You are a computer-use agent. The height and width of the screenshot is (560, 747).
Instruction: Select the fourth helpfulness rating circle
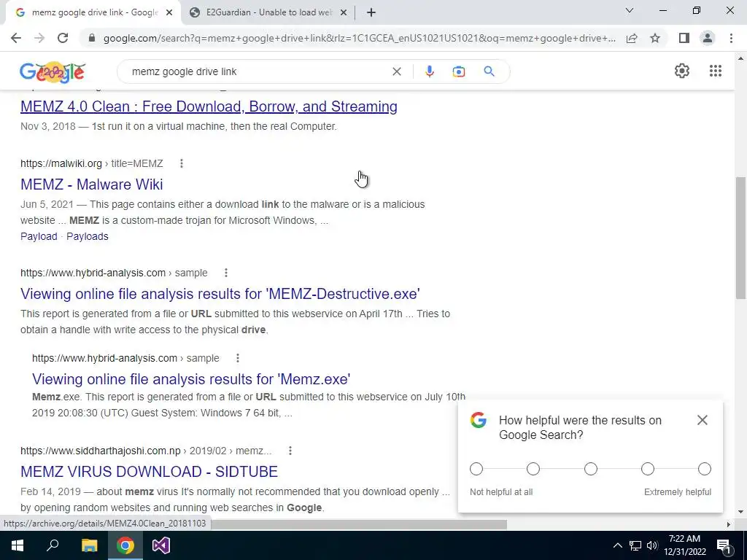[x=648, y=469]
